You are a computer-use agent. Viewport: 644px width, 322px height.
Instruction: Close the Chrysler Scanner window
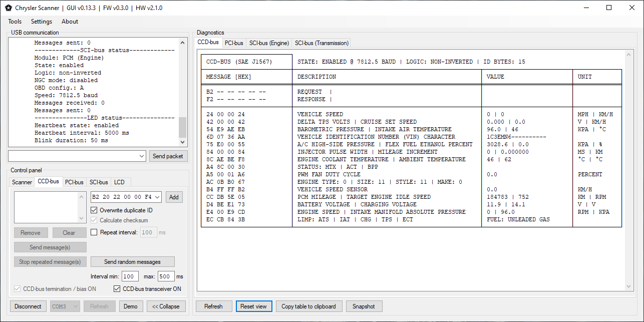point(632,8)
